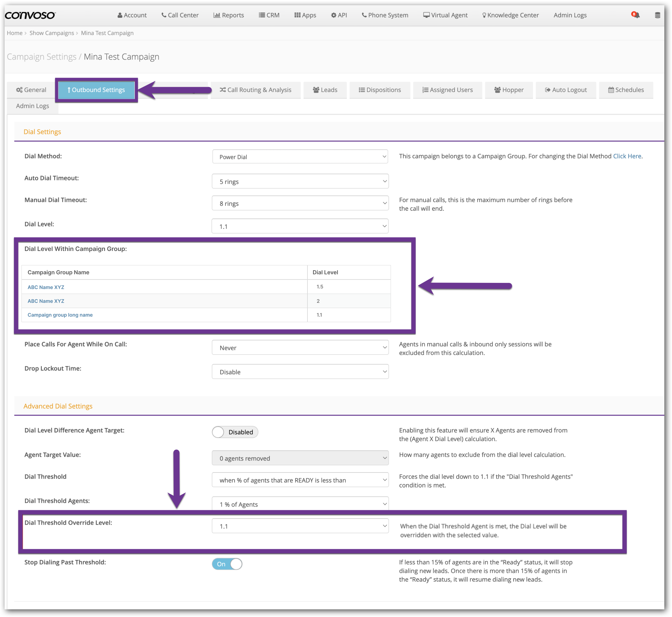Click Campaign Settings in page title
The width and height of the screenshot is (672, 617).
pyautogui.click(x=41, y=57)
